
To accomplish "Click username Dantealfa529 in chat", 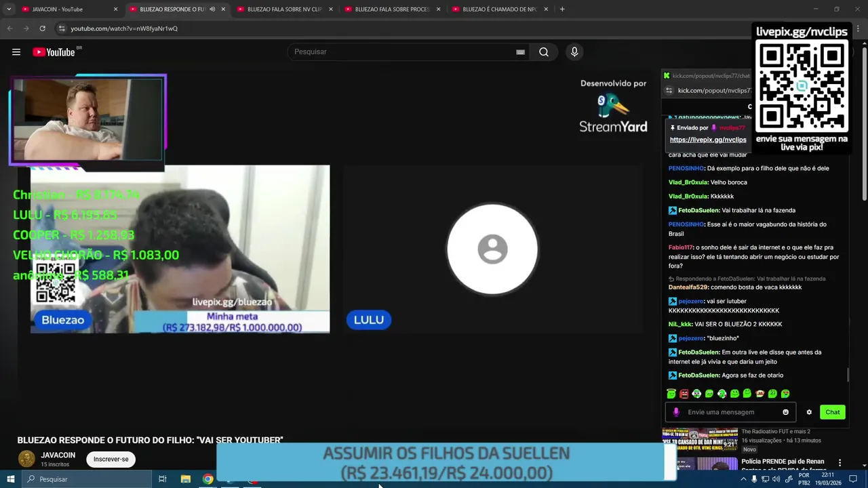I will pyautogui.click(x=688, y=287).
